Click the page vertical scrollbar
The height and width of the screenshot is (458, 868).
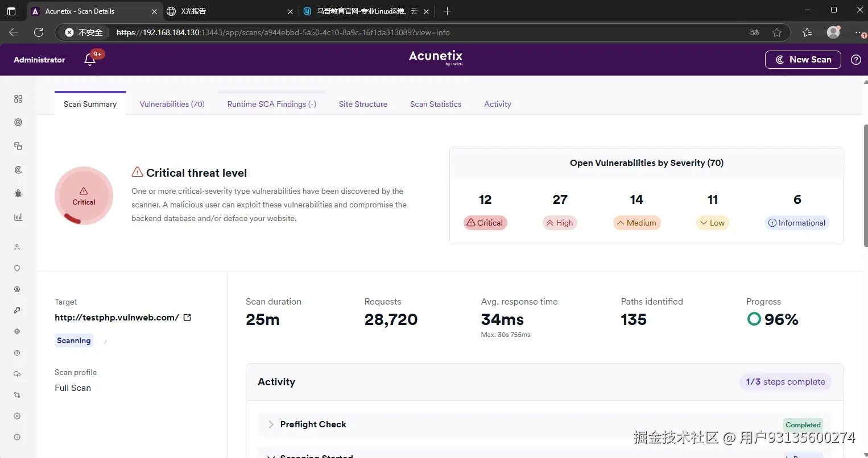click(x=865, y=186)
